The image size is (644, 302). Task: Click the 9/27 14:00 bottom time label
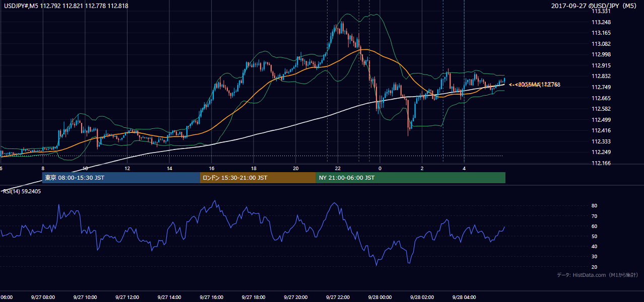(169, 297)
